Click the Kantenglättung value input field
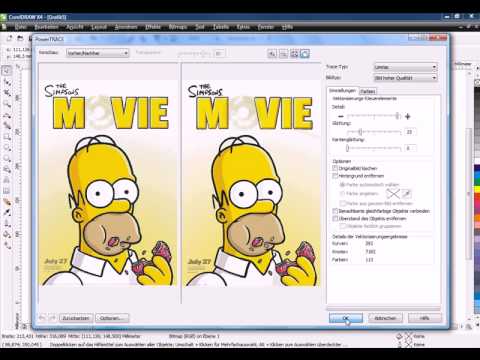Viewport: 480px width, 360px height. 410,148
